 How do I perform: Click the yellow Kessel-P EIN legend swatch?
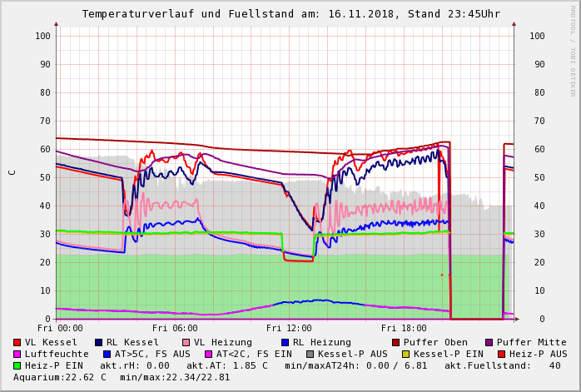click(405, 354)
